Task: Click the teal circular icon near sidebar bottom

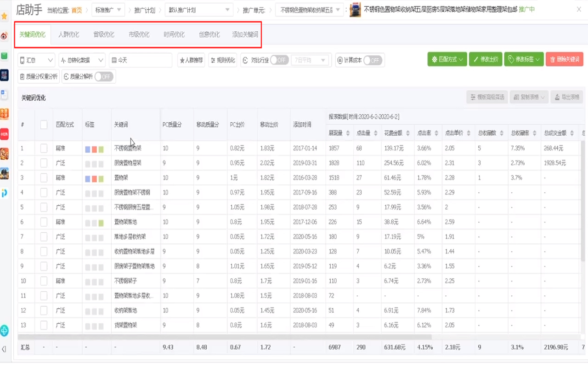Action: click(4, 330)
